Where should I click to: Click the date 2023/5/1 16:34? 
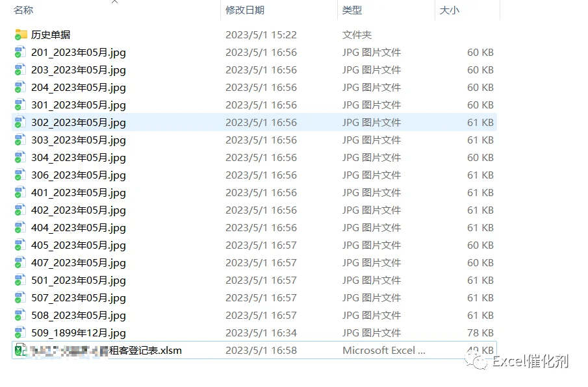tap(261, 333)
